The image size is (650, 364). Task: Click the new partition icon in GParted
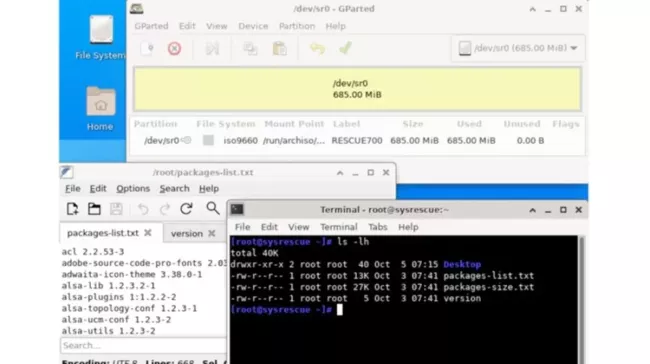tap(147, 49)
